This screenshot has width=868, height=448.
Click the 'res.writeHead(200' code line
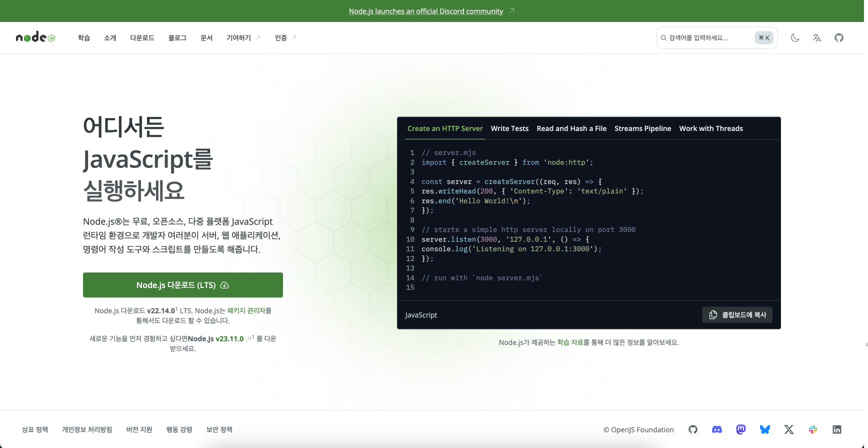click(532, 191)
